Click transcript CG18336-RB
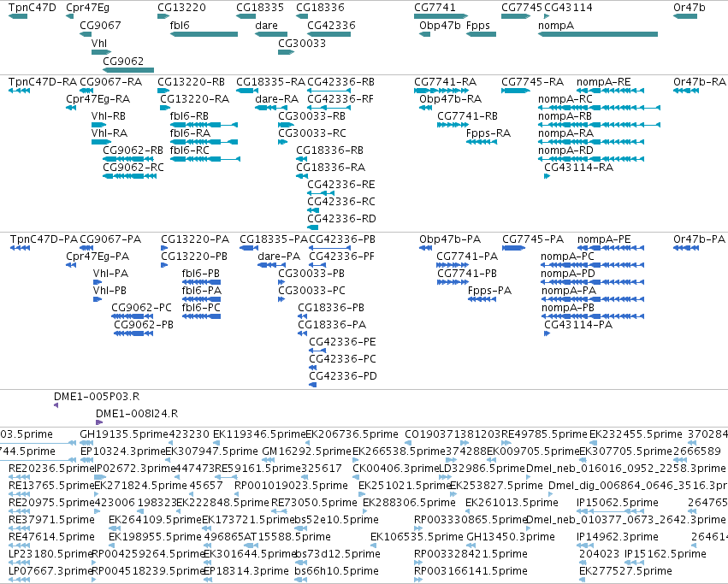The height and width of the screenshot is (584, 728). 329,150
